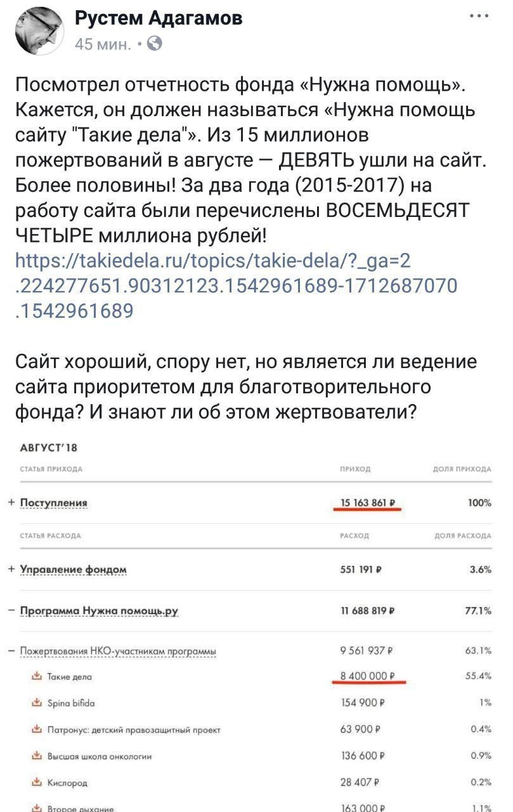
Task: Click download icon beside Второе дыхание
Action: (x=36, y=808)
